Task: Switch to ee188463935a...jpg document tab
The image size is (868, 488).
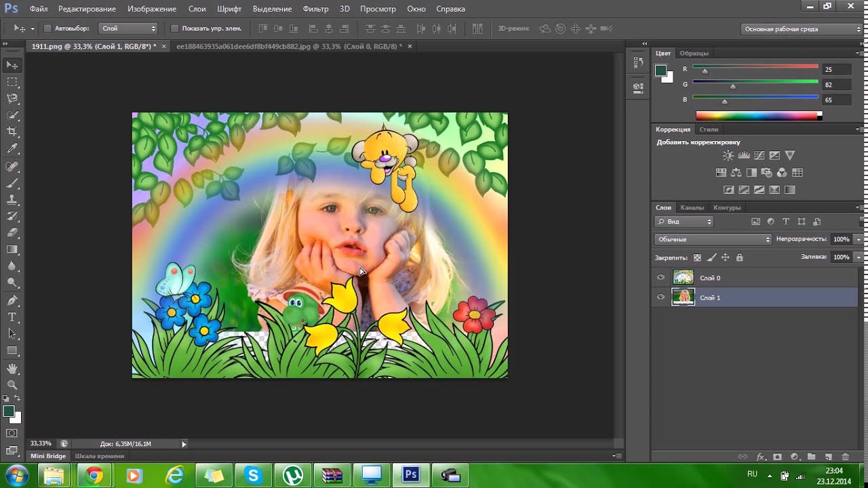Action: point(289,46)
